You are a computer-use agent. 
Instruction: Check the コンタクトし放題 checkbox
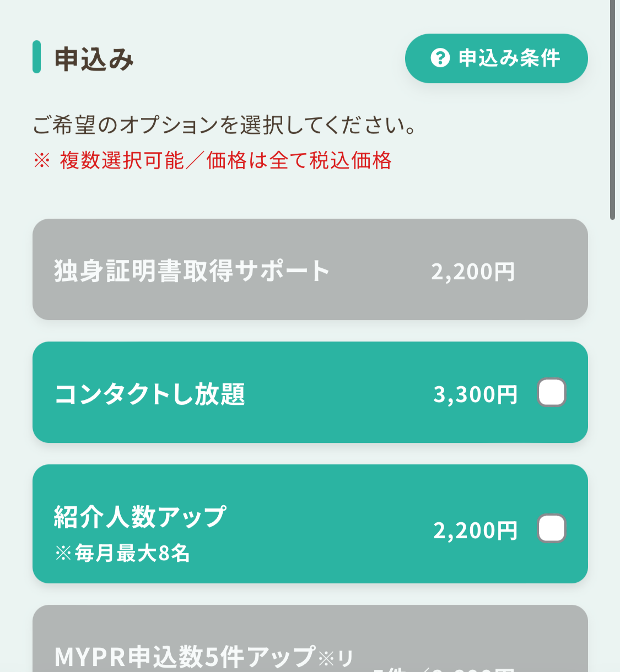tap(552, 393)
